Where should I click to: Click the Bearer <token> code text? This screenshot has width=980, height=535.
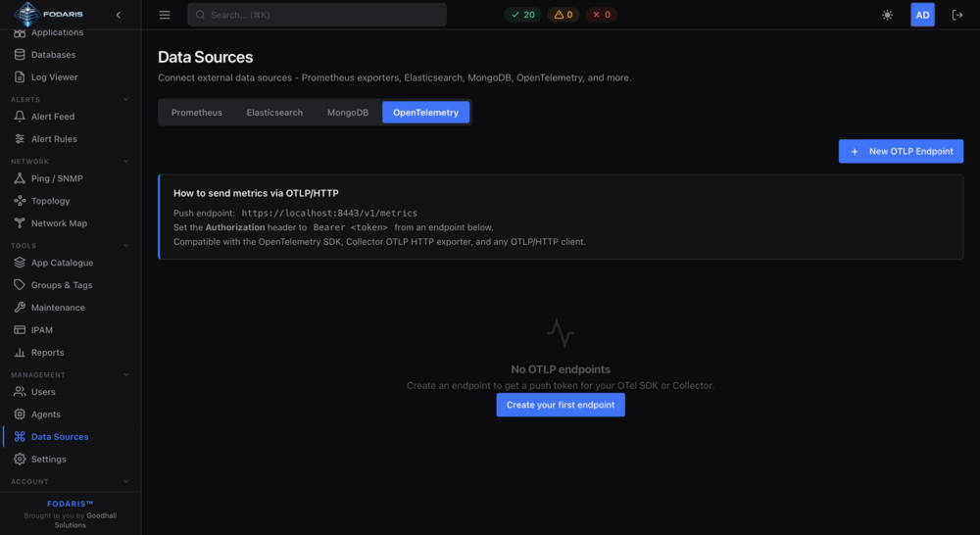tap(351, 228)
